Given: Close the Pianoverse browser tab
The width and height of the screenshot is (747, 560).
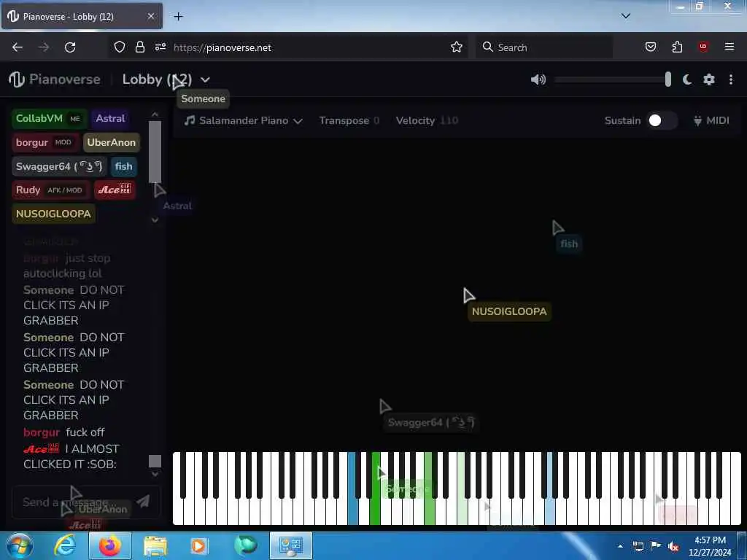Looking at the screenshot, I should tap(150, 16).
